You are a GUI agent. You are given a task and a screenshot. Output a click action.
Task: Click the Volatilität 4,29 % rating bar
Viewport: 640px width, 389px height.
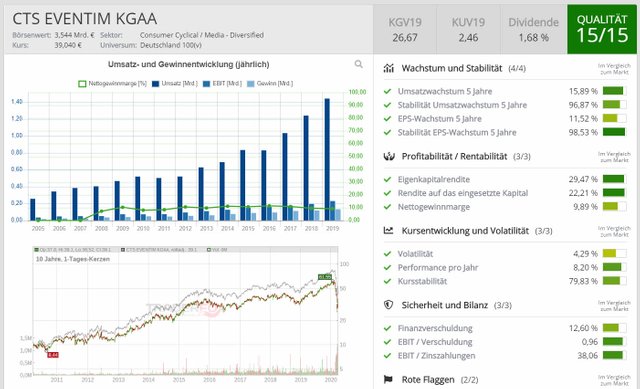[614, 253]
